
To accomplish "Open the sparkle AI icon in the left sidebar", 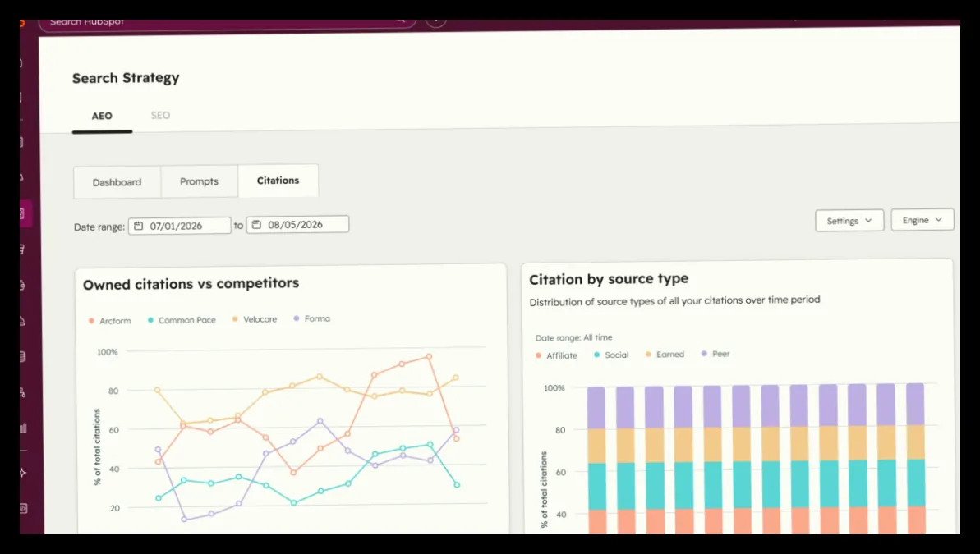I will [23, 472].
